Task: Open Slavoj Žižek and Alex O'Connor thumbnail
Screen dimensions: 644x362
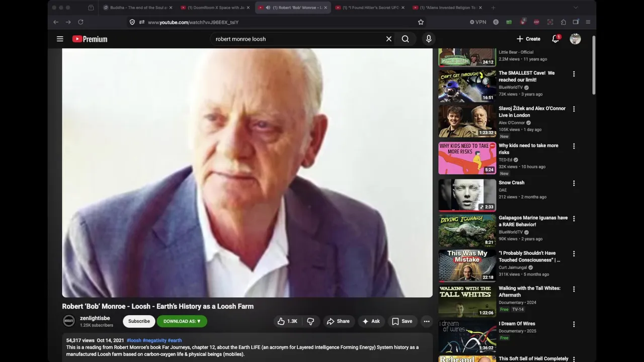Action: pyautogui.click(x=467, y=121)
